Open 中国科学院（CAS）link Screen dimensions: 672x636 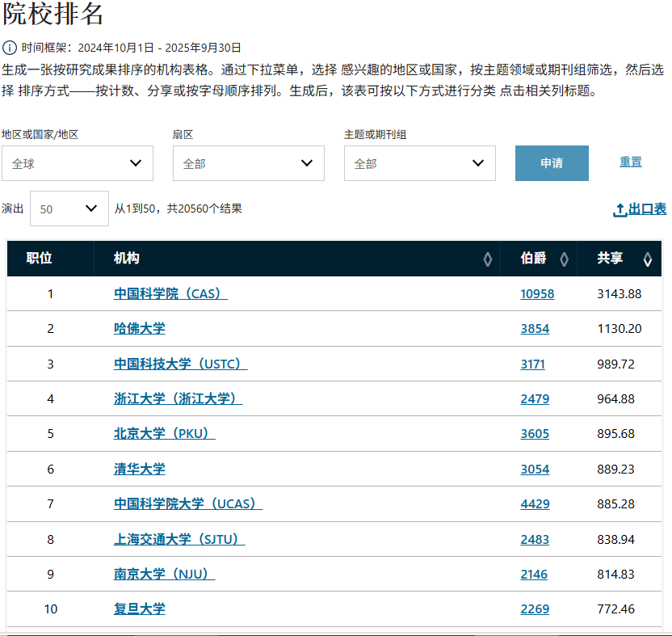pos(170,294)
